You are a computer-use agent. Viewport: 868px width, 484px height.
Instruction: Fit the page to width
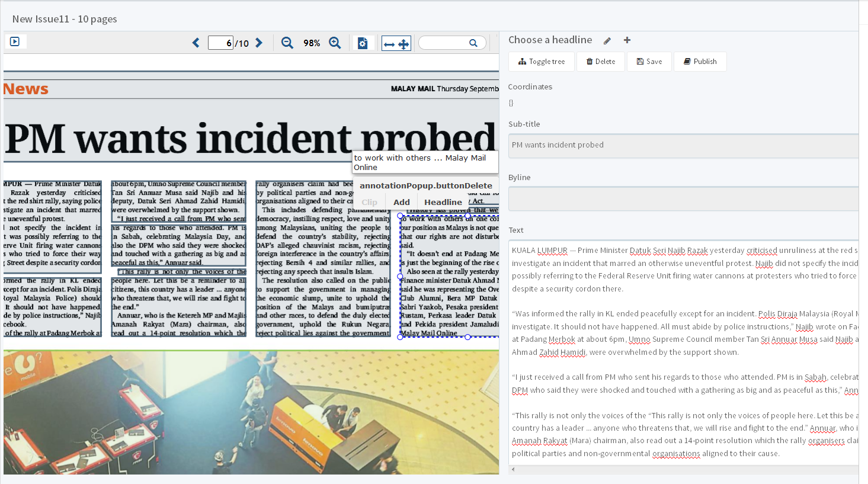pyautogui.click(x=389, y=44)
